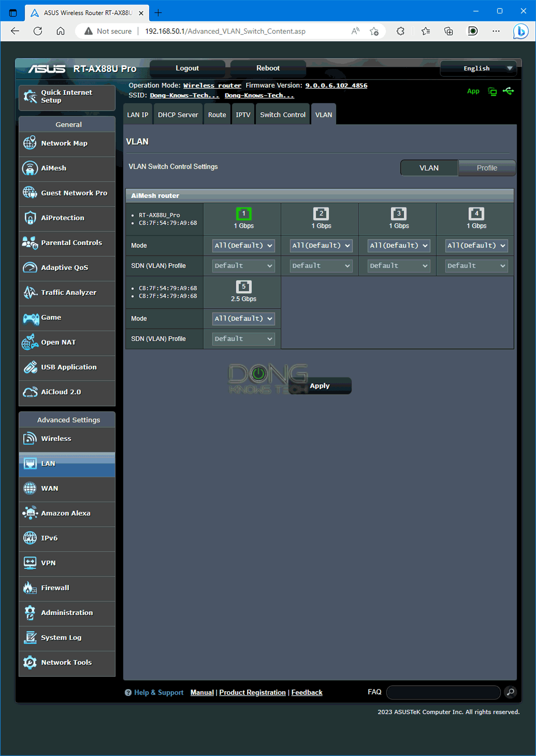Open AiProtection shield item
This screenshot has width=536, height=756.
[67, 218]
